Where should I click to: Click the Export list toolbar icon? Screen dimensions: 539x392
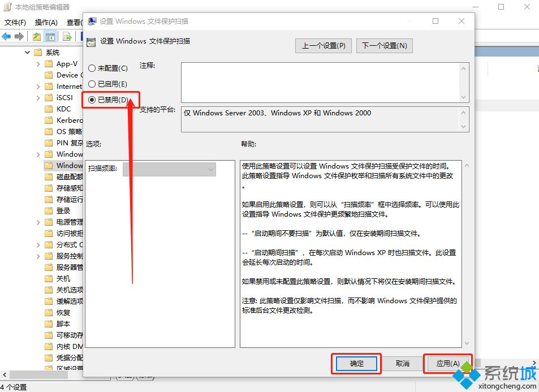point(67,36)
